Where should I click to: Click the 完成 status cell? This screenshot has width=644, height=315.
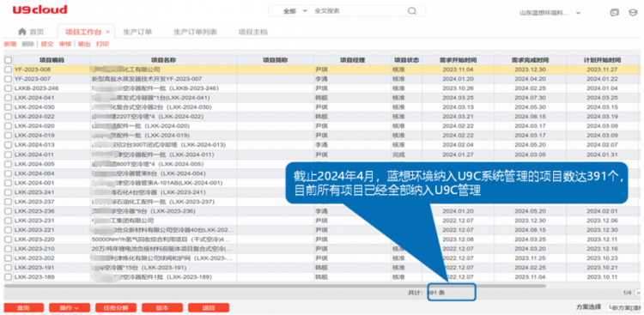(398, 154)
